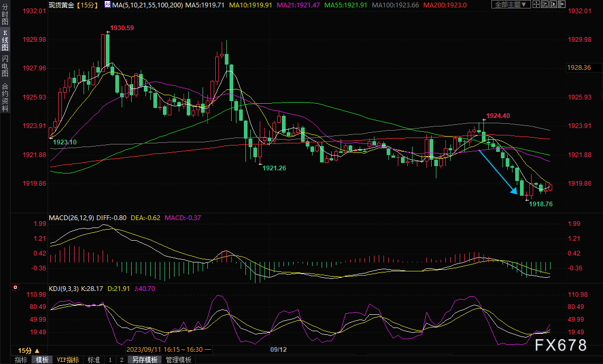Choose the 标准 template
The image size is (603, 364).
pos(94,360)
